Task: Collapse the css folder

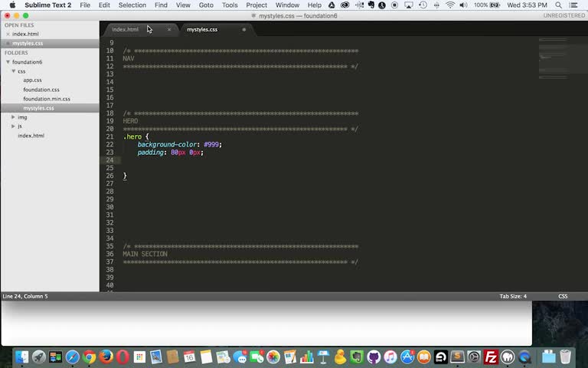Action: pos(13,71)
